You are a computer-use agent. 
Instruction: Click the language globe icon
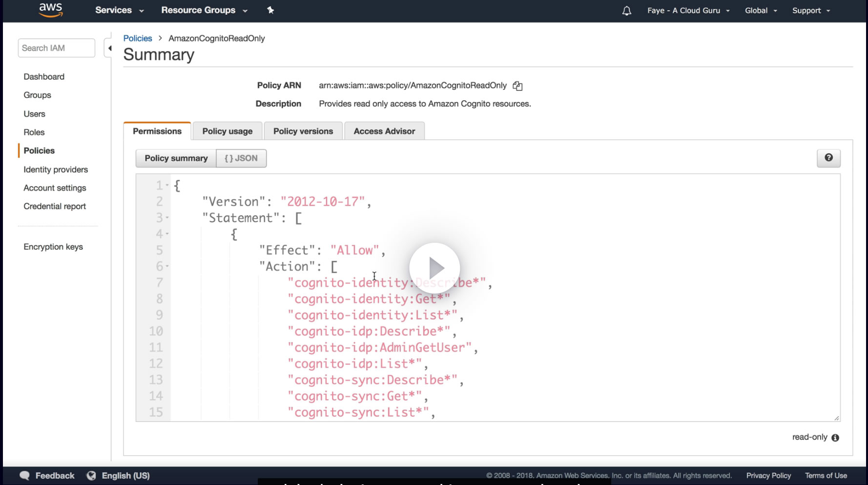click(x=91, y=476)
